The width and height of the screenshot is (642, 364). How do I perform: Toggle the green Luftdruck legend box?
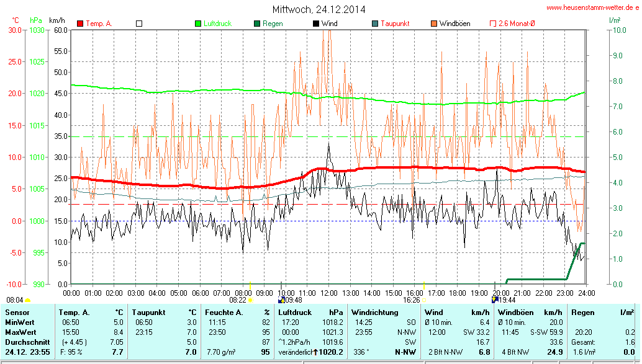198,24
